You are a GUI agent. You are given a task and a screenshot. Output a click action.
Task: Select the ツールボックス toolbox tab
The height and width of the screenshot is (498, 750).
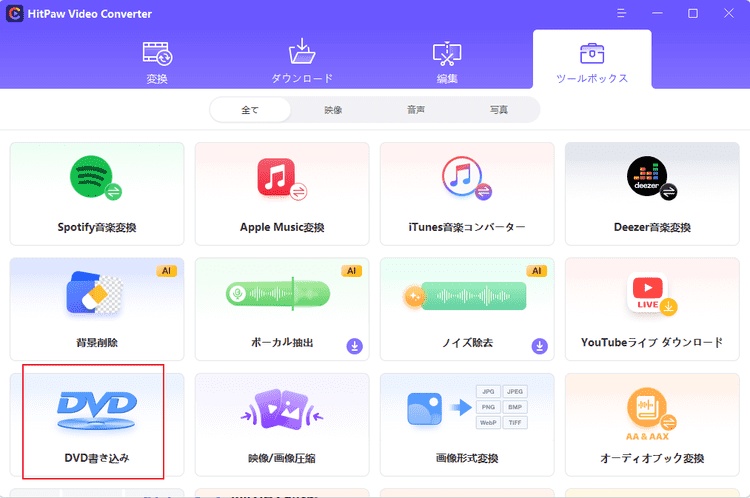point(592,60)
